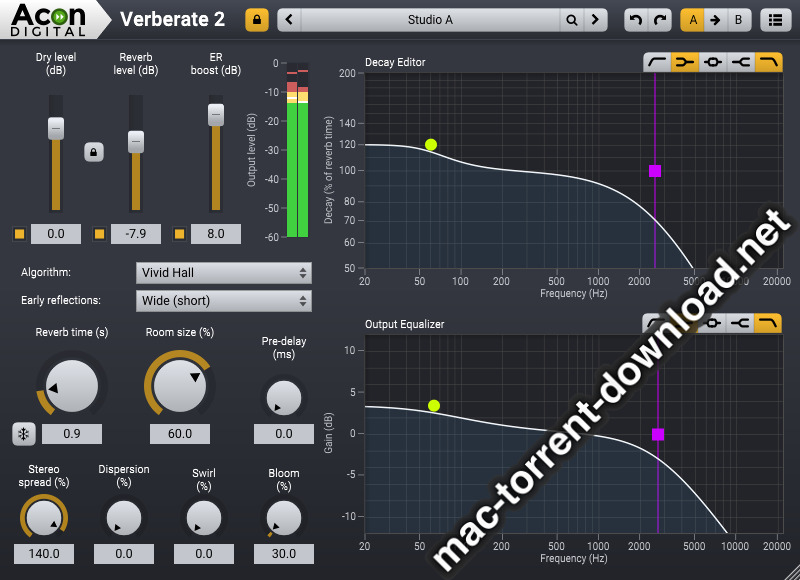Image resolution: width=800 pixels, height=580 pixels.
Task: Edit the Dry level value 0.0
Action: (56, 234)
